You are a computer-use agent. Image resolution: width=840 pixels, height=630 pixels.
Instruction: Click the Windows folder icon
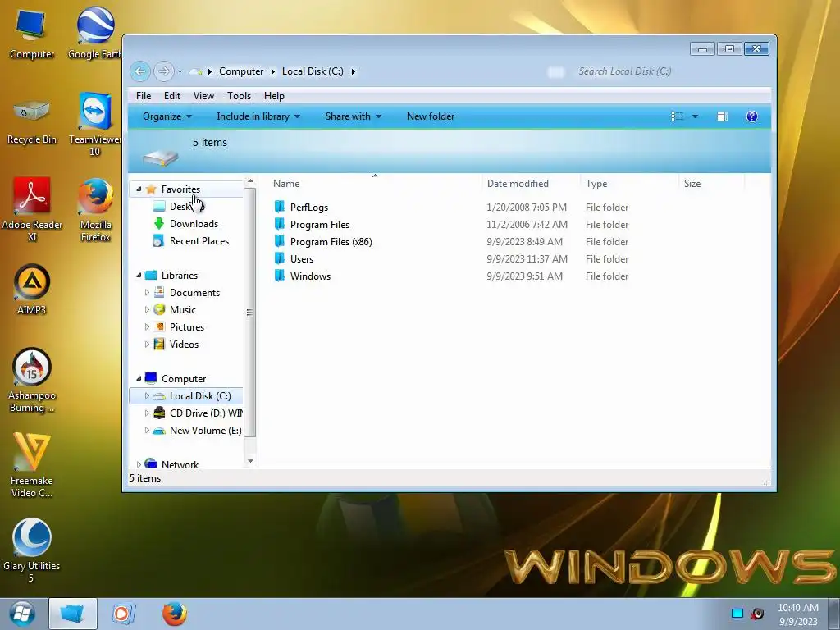280,276
